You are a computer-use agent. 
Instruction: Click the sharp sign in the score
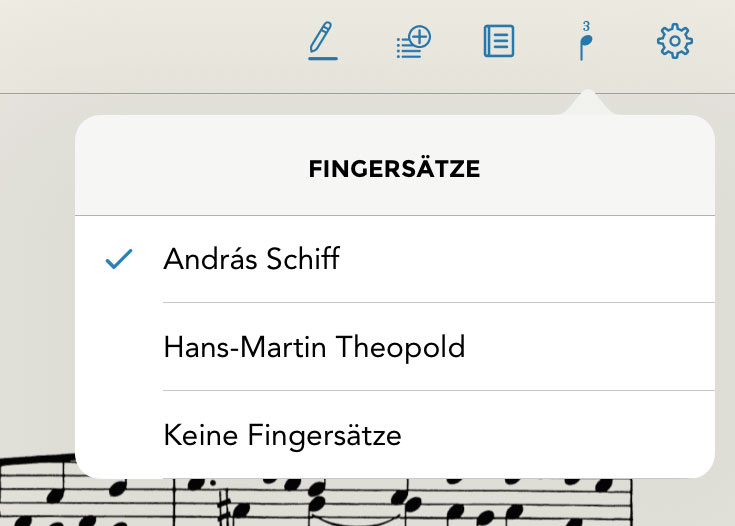(x=227, y=506)
